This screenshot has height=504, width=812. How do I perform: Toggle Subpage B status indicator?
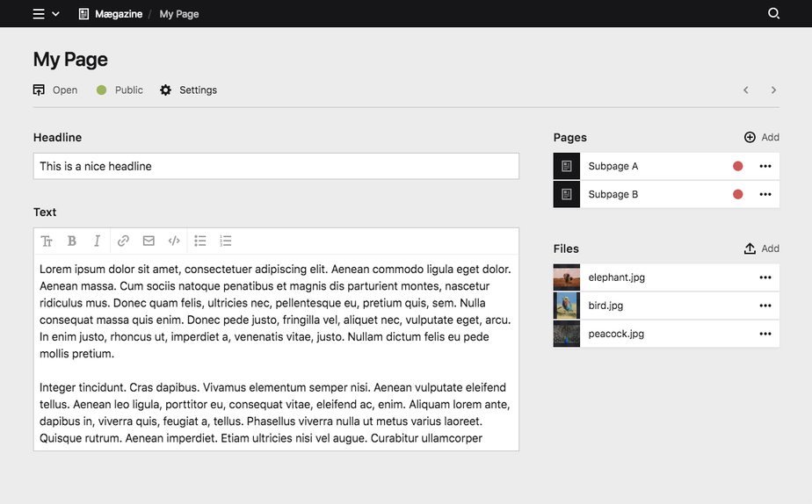point(737,195)
